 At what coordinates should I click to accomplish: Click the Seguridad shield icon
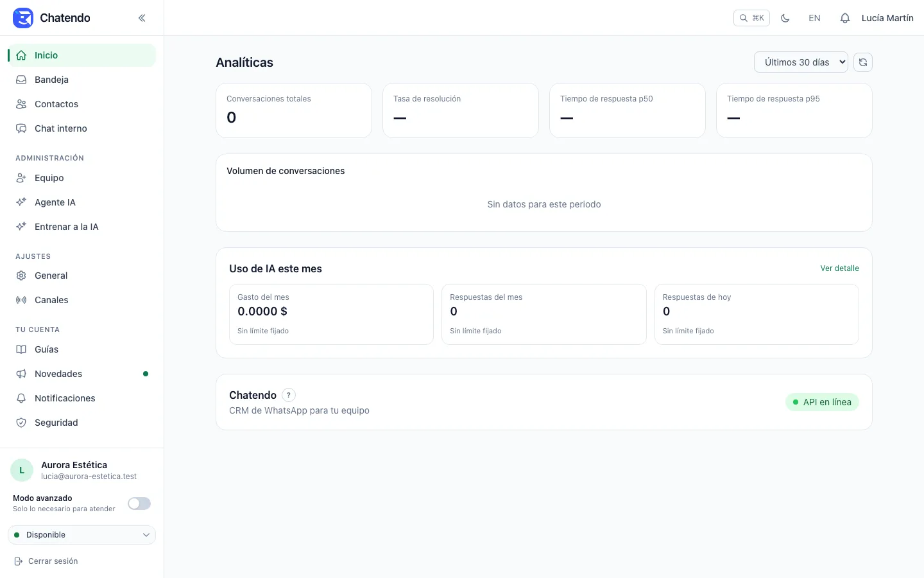[x=21, y=423]
